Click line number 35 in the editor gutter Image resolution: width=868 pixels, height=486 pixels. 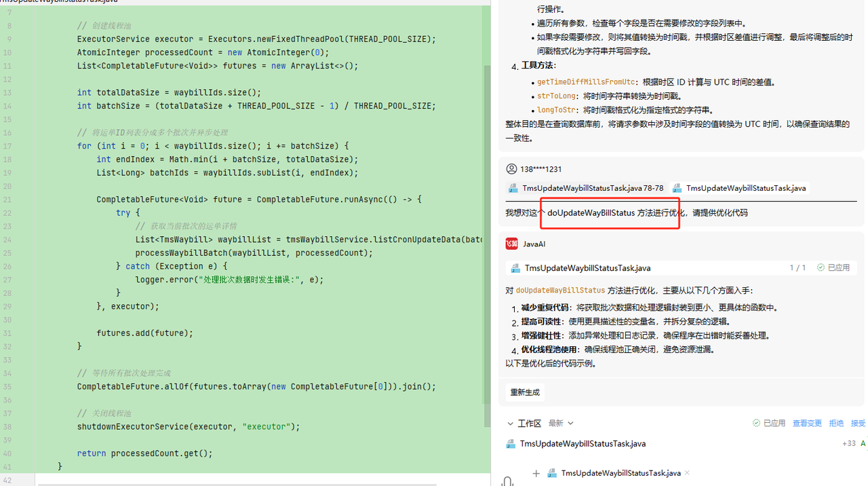point(7,386)
